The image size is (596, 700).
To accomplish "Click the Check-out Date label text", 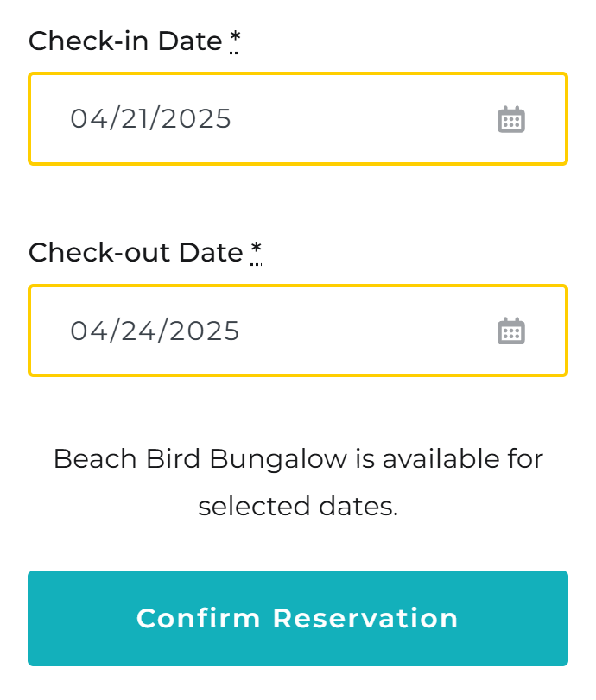I will (136, 253).
